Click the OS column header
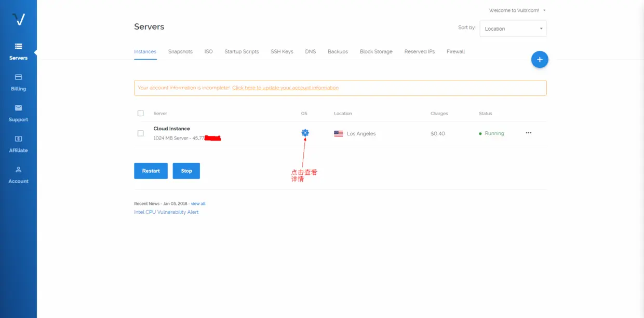 pos(304,113)
